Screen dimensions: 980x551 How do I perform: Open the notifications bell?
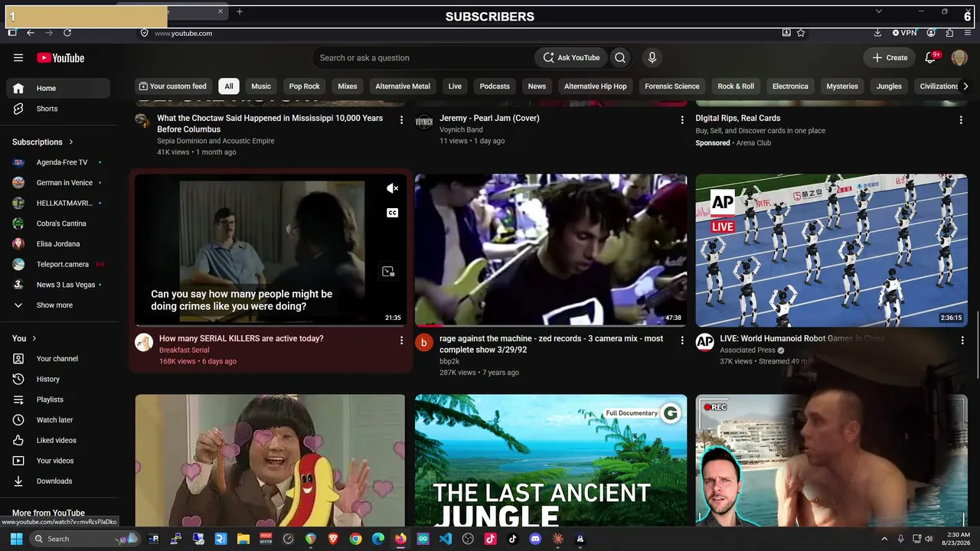(x=931, y=57)
